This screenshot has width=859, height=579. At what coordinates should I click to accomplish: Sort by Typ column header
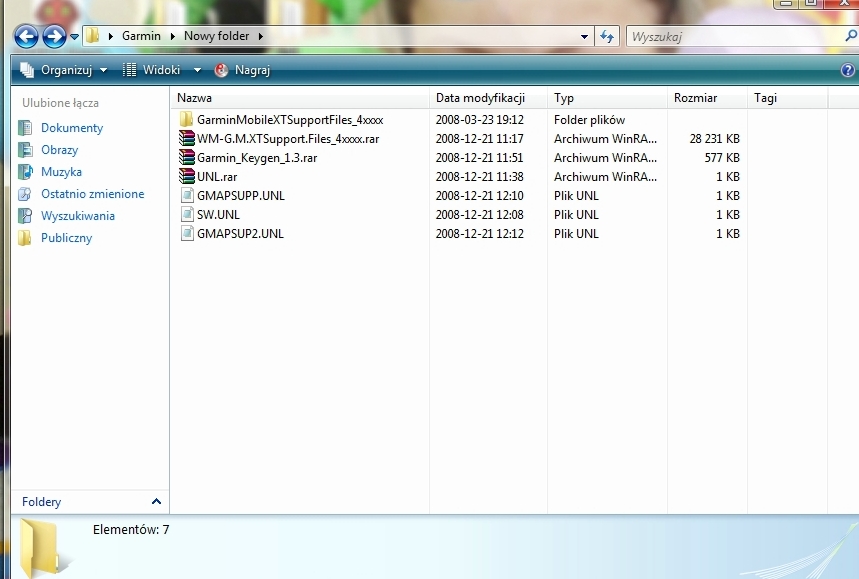coord(607,98)
